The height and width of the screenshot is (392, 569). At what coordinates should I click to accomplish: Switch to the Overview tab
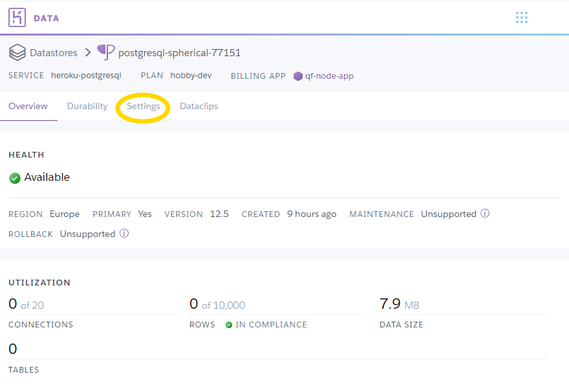[x=28, y=106]
